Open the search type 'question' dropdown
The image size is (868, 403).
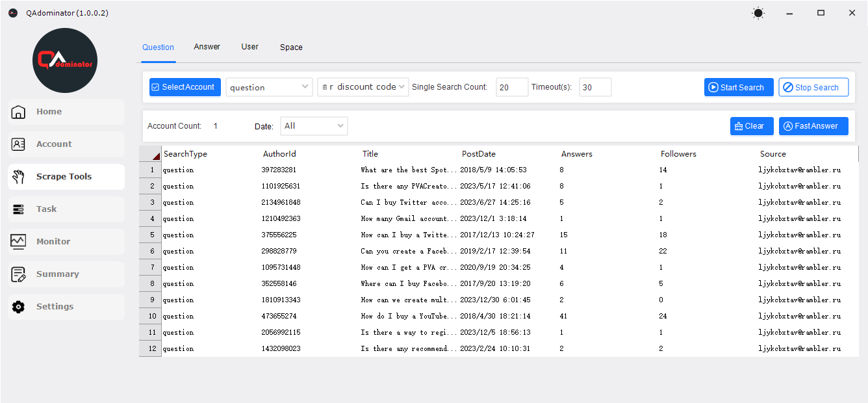tap(269, 87)
